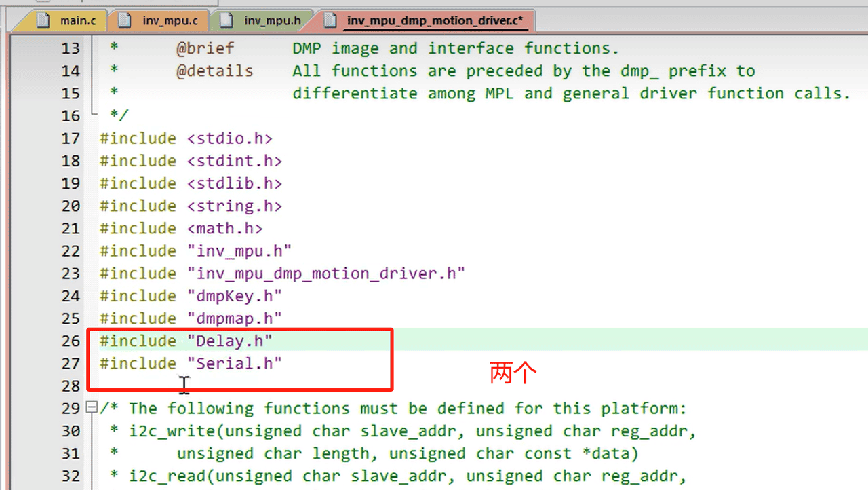Screen dimensions: 868x490
Task: Click the "i2c_write(unsigned char slave_addr" comment line
Action: (x=403, y=431)
